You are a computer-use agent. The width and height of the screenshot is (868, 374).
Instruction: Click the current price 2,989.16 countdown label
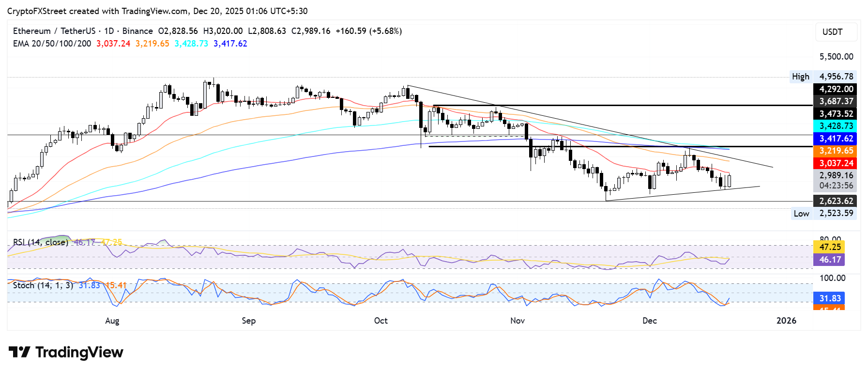836,180
